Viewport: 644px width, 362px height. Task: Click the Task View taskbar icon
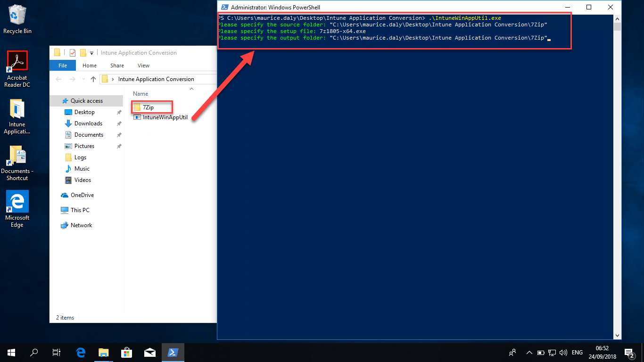click(57, 352)
